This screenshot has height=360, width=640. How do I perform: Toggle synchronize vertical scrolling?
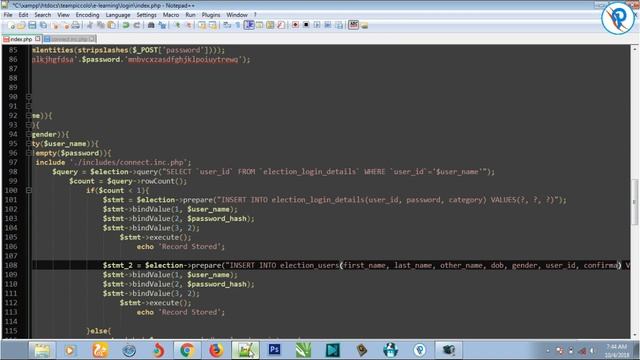click(x=202, y=25)
